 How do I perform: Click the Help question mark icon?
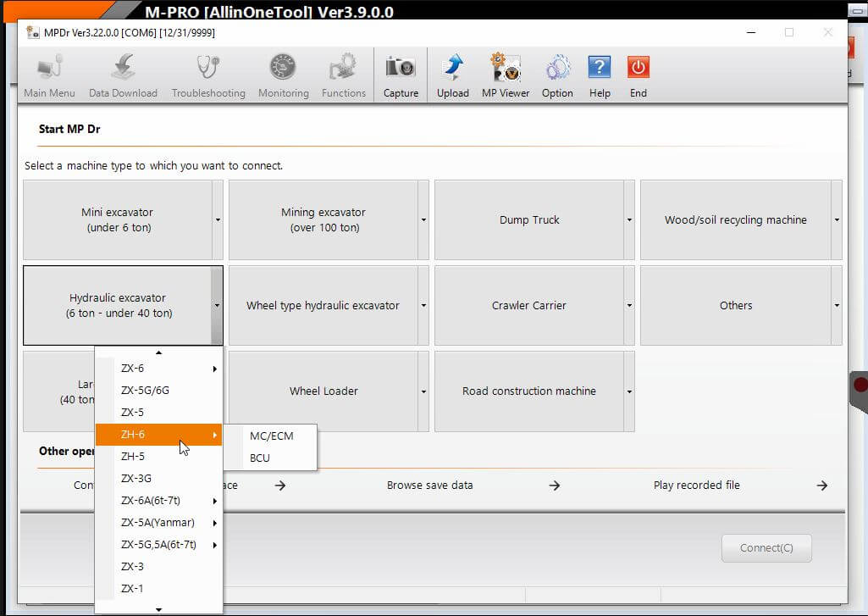600,69
